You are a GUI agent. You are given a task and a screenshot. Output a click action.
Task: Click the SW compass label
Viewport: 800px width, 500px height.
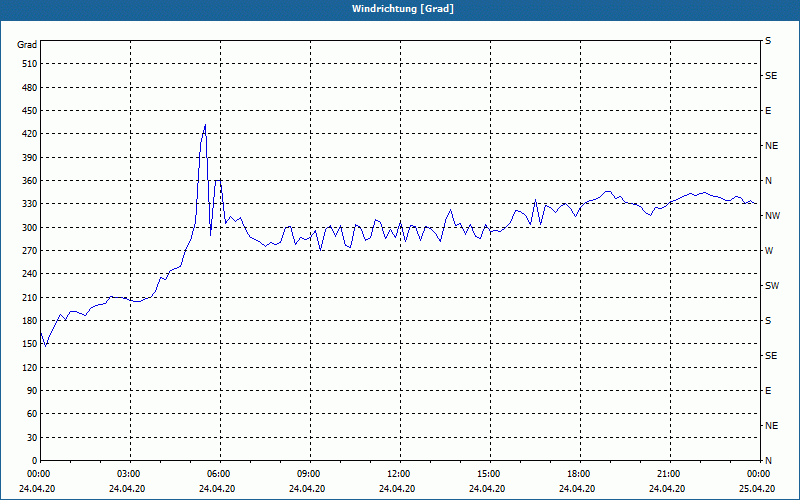772,286
